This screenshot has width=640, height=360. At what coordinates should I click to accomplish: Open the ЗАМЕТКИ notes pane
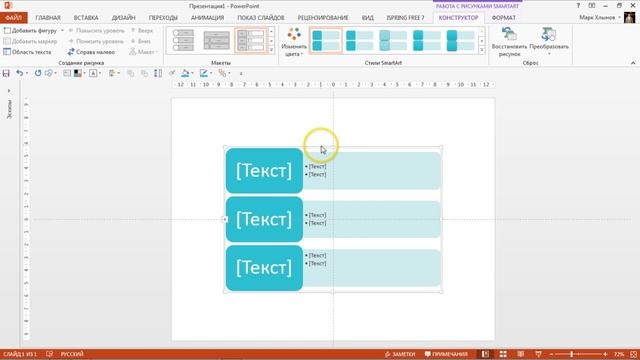coord(400,354)
